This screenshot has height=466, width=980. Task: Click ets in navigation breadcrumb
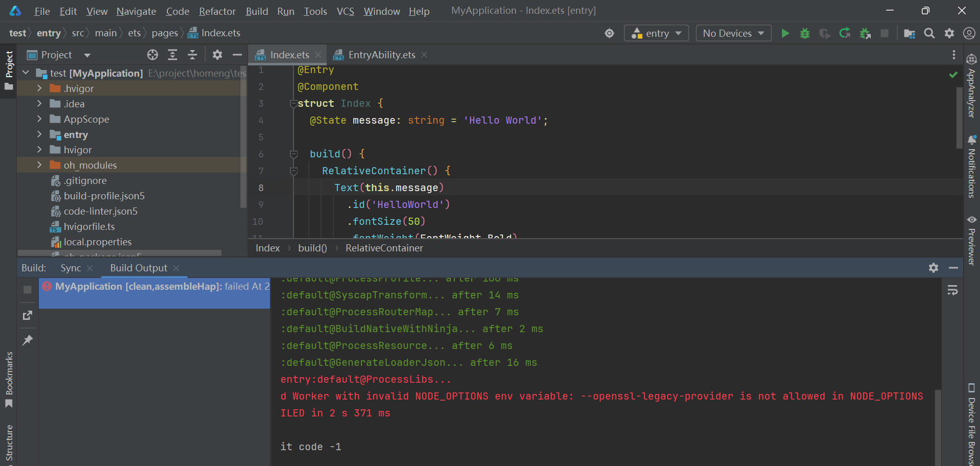pyautogui.click(x=134, y=33)
